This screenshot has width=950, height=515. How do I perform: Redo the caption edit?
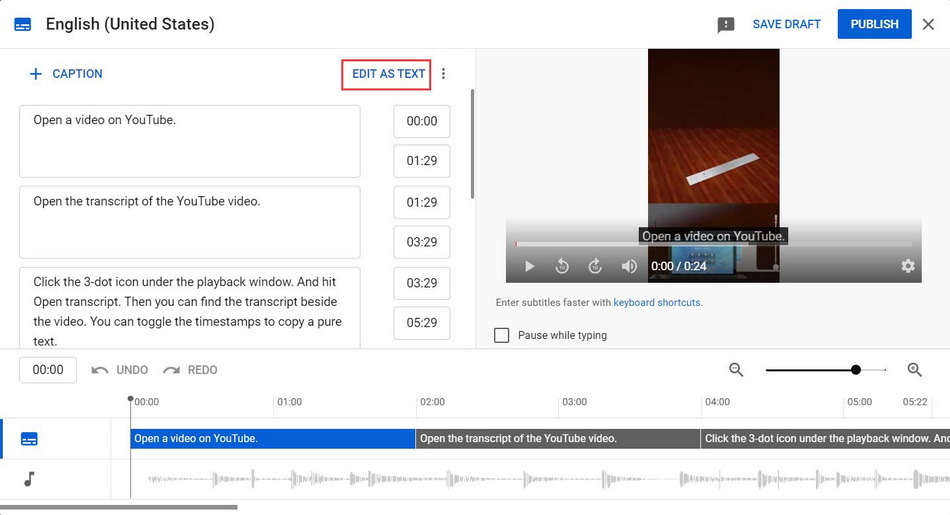pos(190,370)
